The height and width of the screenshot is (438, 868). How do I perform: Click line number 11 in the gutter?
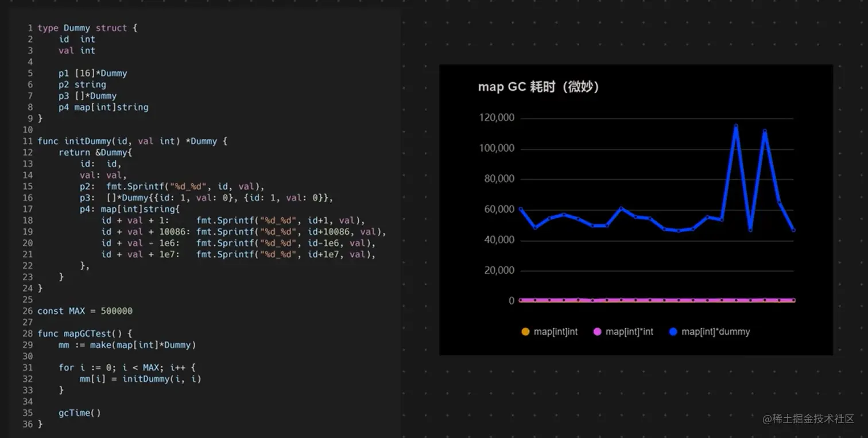28,141
